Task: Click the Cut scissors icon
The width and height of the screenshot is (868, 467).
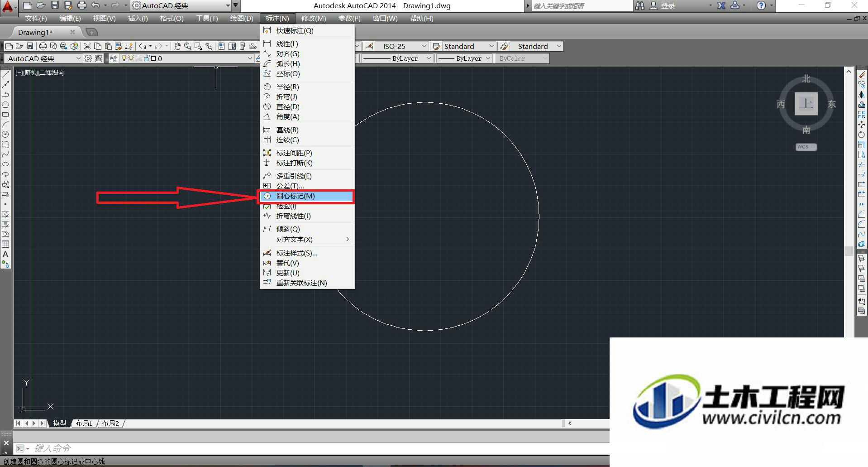Action: tap(87, 46)
